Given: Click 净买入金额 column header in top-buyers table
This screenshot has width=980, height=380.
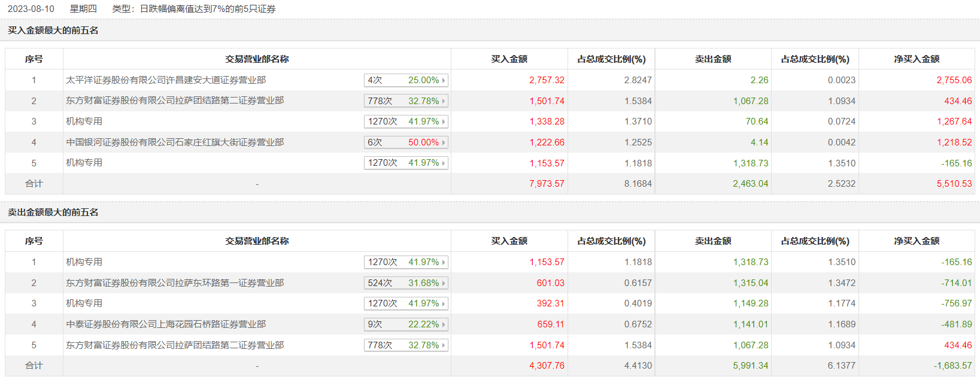Looking at the screenshot, I should pyautogui.click(x=917, y=59).
